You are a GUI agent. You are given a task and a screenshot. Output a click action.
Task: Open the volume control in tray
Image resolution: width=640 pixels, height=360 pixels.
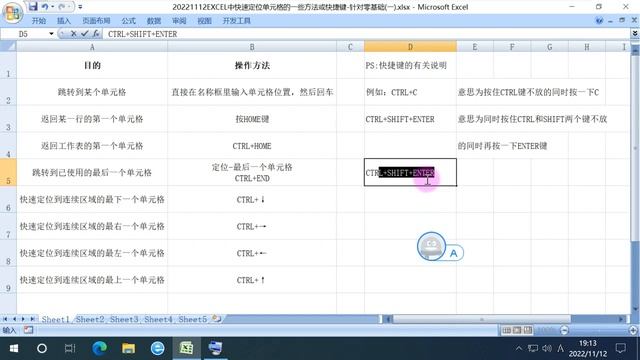click(x=547, y=348)
